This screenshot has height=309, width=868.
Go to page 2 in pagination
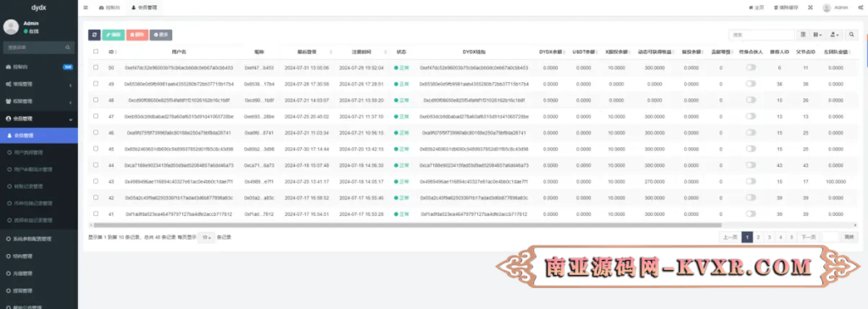click(x=759, y=237)
